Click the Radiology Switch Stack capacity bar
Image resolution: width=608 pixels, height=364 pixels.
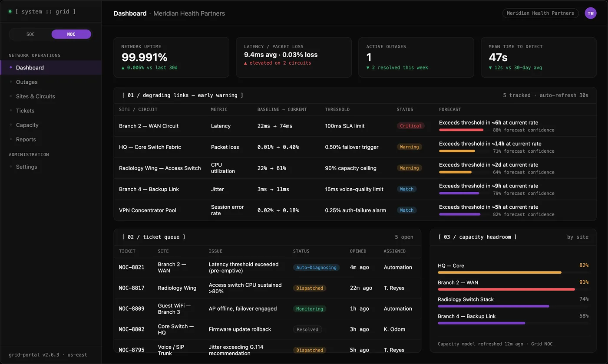pyautogui.click(x=513, y=306)
